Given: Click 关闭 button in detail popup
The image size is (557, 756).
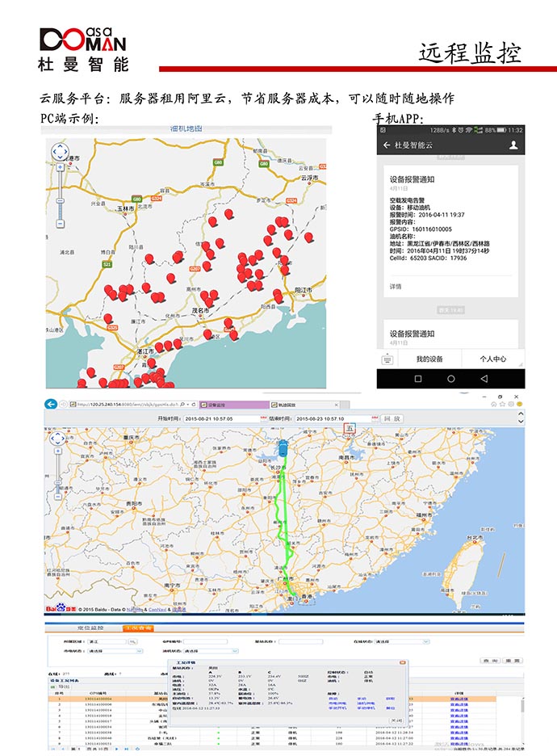Looking at the screenshot, I should [x=396, y=720].
